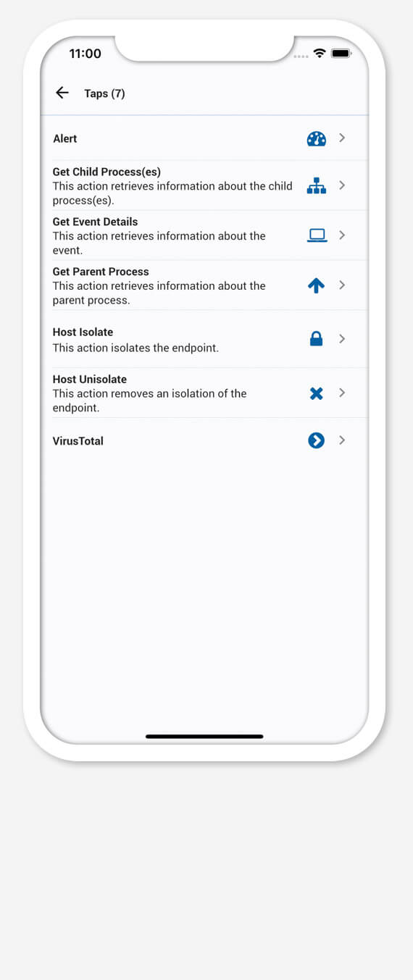Open the VirusTotal row chevron
The image size is (413, 980).
(x=342, y=440)
